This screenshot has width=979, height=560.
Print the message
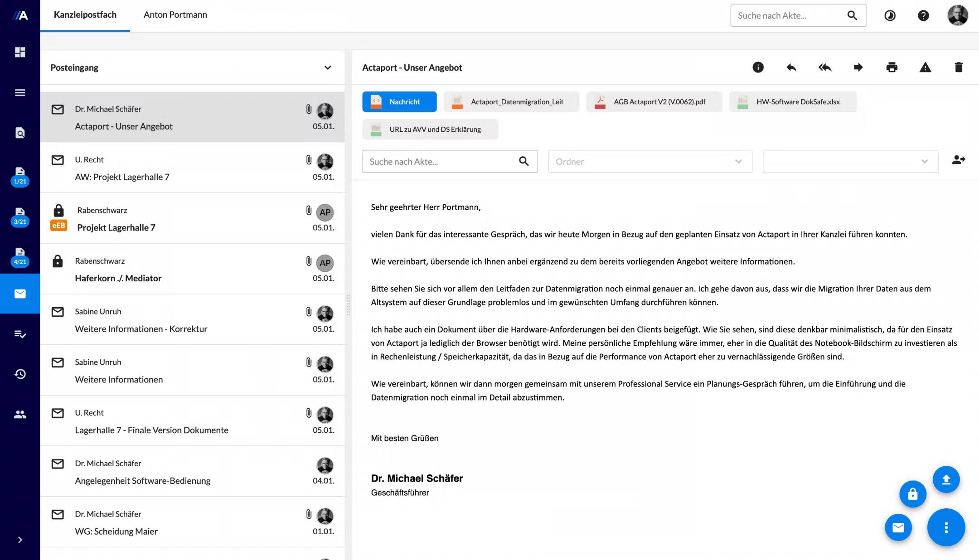point(892,68)
